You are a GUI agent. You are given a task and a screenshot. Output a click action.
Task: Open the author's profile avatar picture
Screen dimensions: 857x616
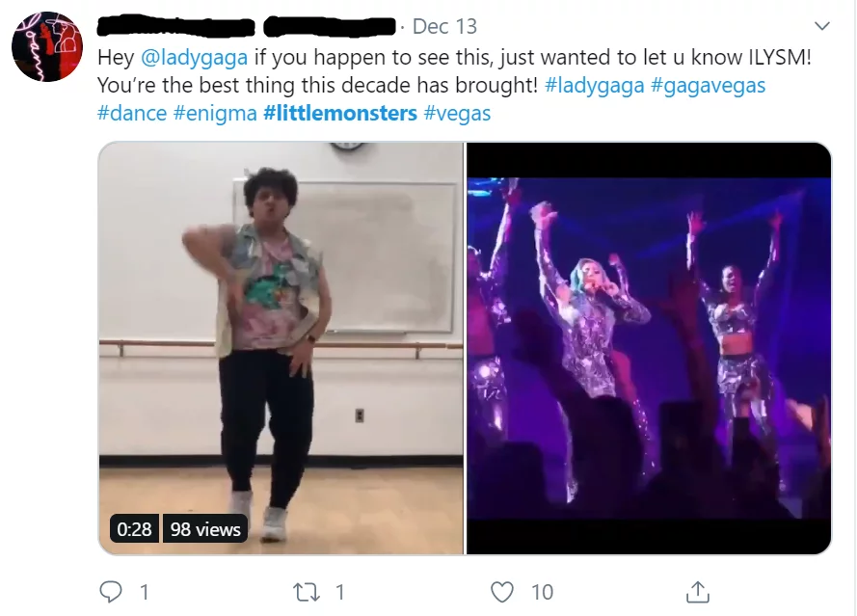pyautogui.click(x=47, y=47)
